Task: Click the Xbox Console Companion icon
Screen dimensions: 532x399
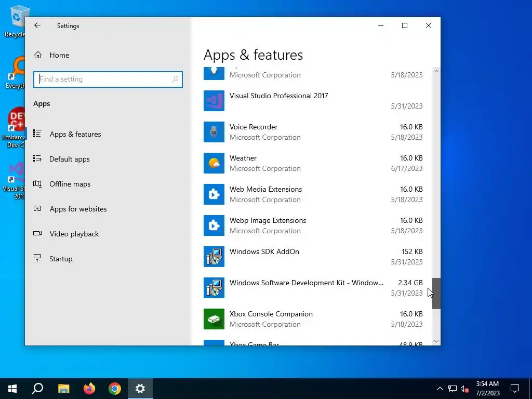Action: 214,319
